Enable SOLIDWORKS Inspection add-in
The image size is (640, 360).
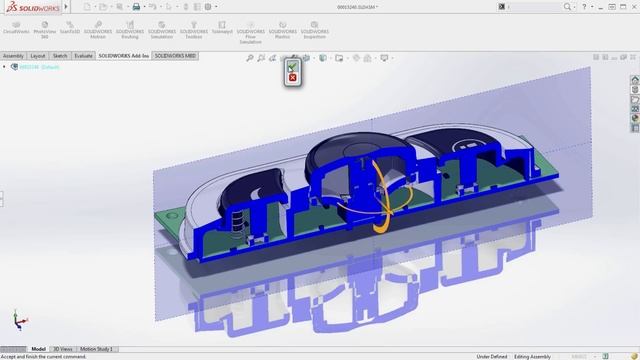[314, 30]
